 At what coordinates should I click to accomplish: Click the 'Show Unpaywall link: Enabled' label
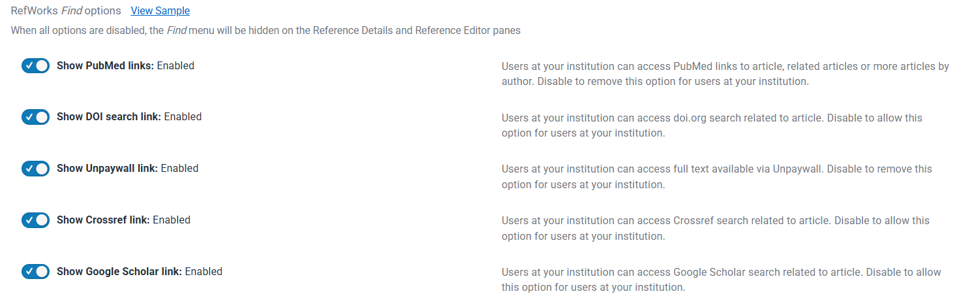pyautogui.click(x=127, y=168)
